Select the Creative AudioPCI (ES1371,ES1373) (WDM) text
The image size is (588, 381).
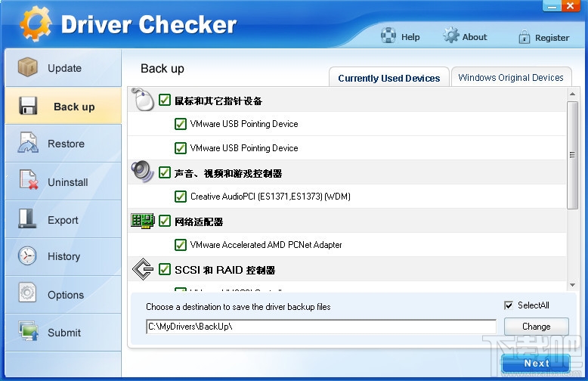coord(271,196)
